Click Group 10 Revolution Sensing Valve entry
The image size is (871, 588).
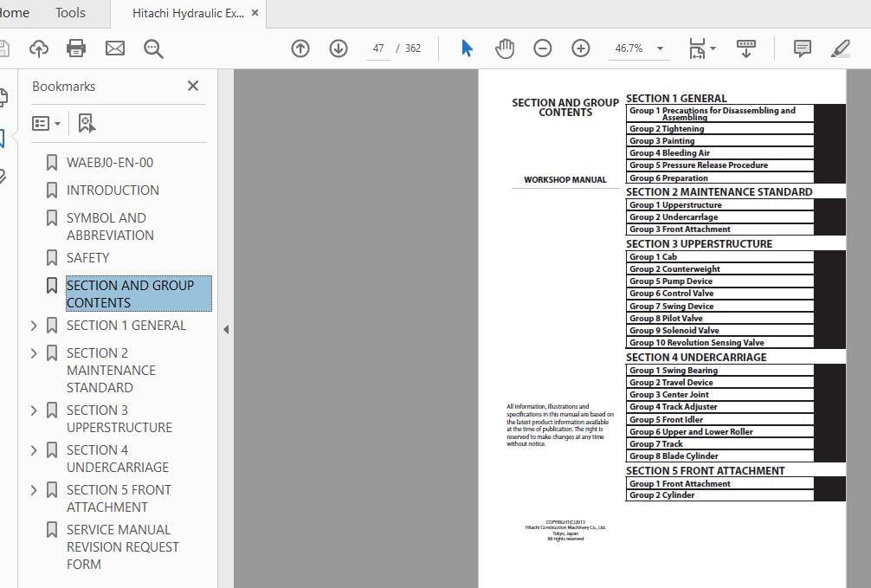click(697, 343)
